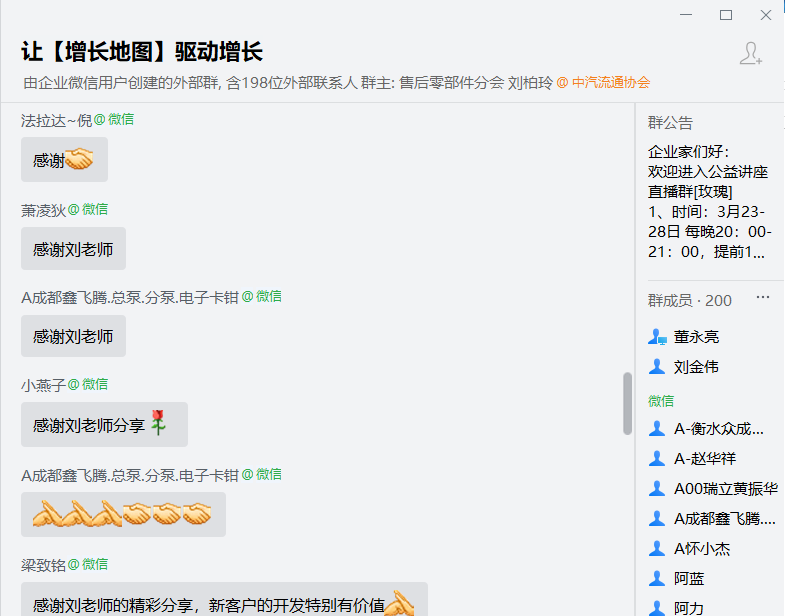This screenshot has height=616, width=785.
Task: Select member A怀小杰 in list
Action: pyautogui.click(x=702, y=548)
